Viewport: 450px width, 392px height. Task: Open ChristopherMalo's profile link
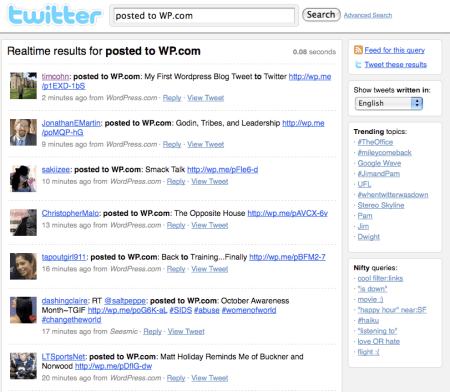point(70,213)
